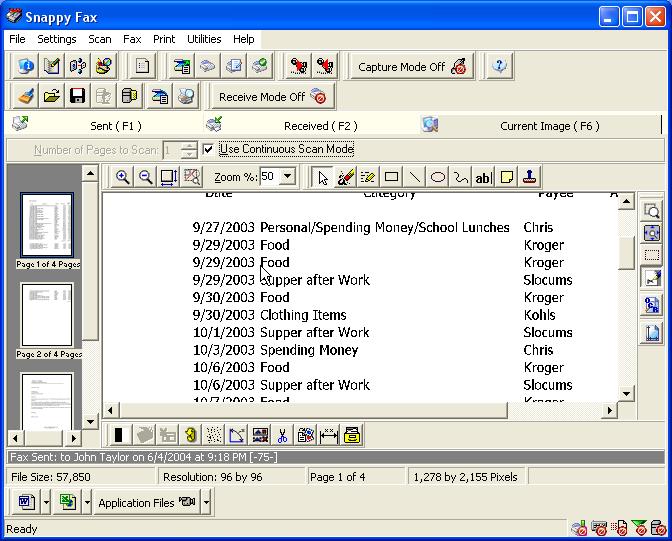Screen dimensions: 672x541
Task: Open the Print menu
Action: (164, 39)
